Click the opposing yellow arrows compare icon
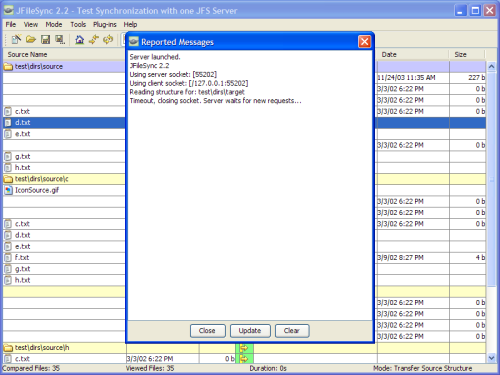Viewport: 500px width, 375px height. [x=94, y=40]
